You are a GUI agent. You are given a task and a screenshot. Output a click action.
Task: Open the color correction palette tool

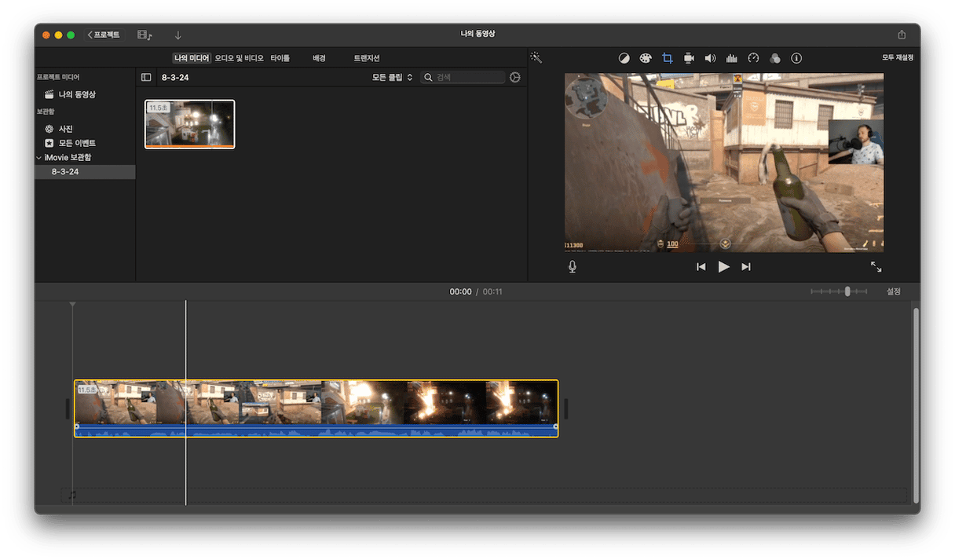pos(646,58)
